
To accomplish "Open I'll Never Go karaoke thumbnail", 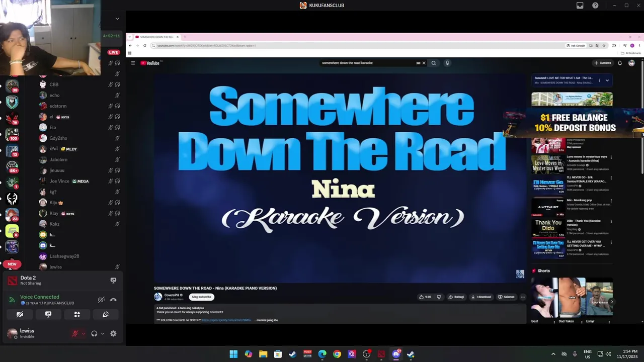I will point(548,185).
